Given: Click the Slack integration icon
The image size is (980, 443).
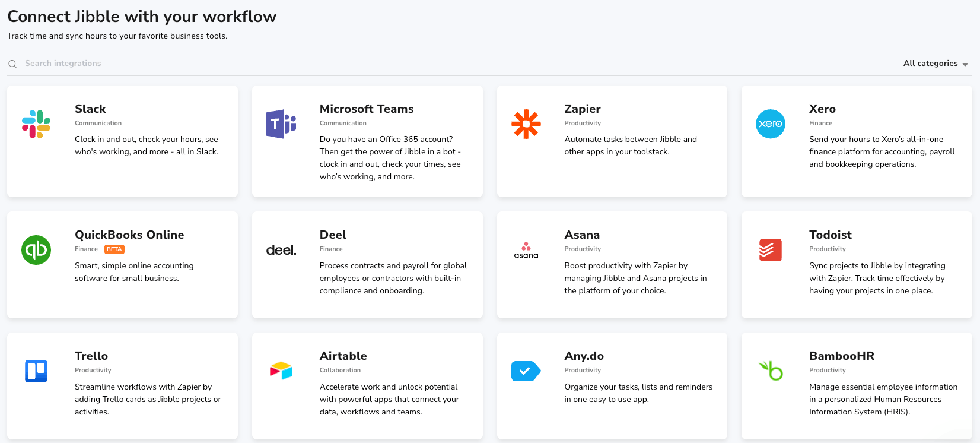Looking at the screenshot, I should coord(37,124).
